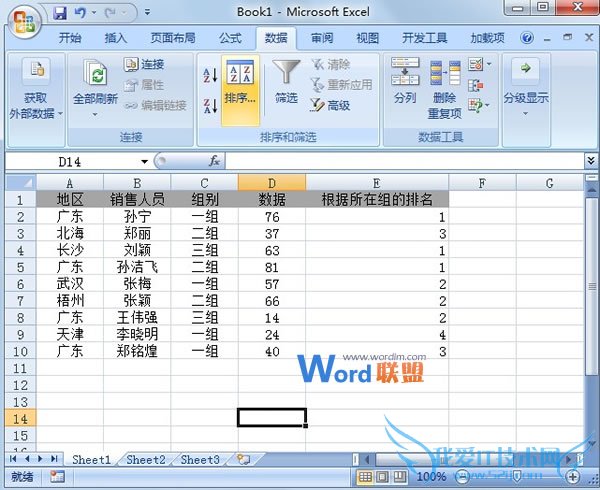Toggle the 筛选 filter funnel
This screenshot has height=490, width=600.
(286, 82)
